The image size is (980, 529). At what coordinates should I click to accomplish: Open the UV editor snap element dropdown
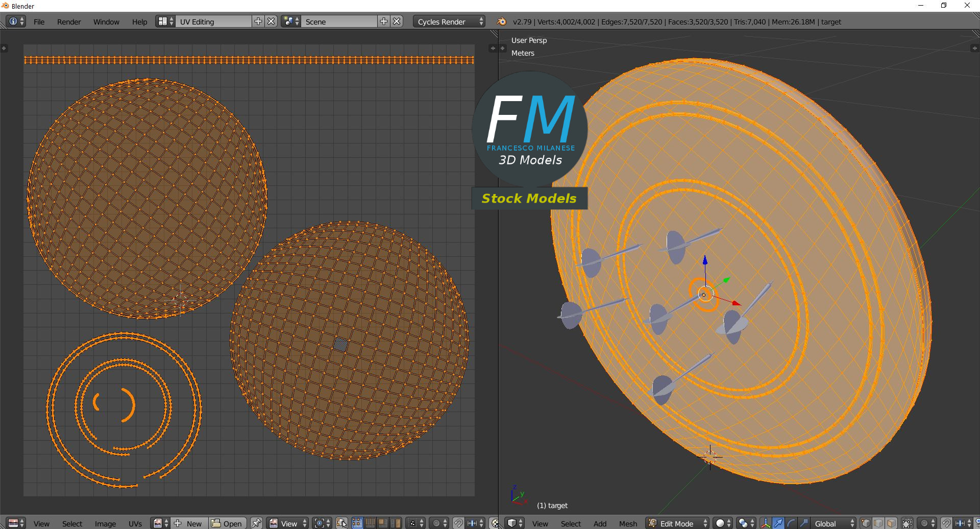[x=475, y=523]
